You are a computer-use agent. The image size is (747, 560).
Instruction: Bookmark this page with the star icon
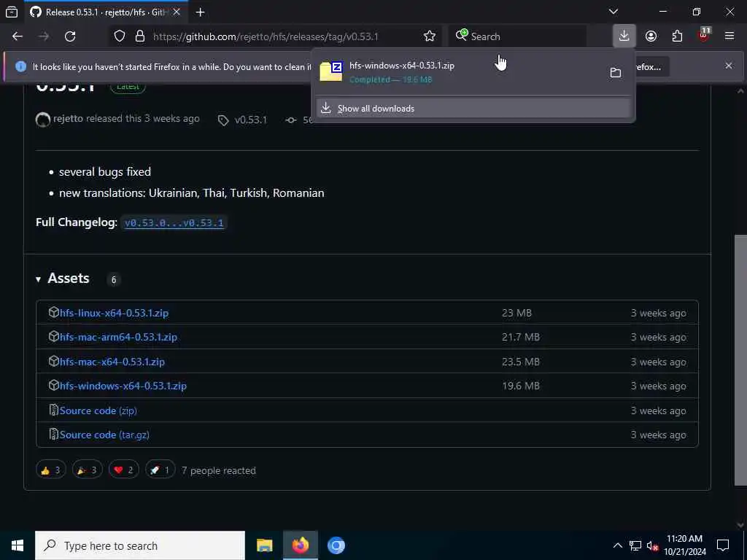coord(429,36)
